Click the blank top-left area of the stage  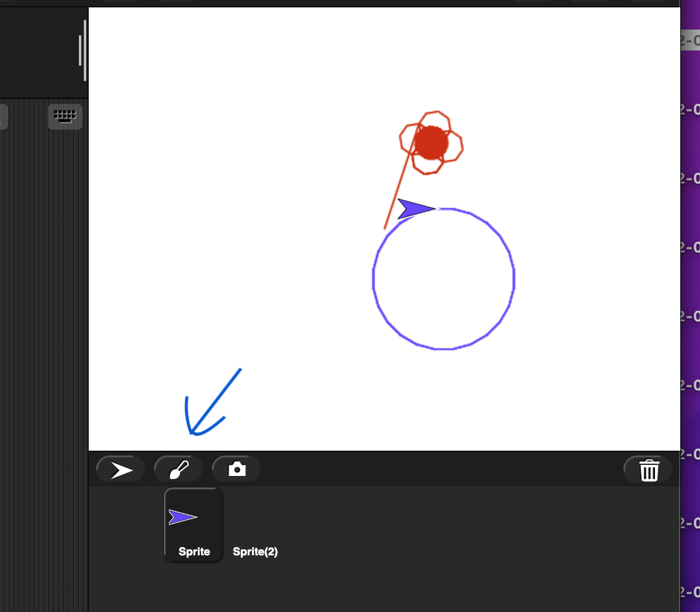(x=185, y=92)
